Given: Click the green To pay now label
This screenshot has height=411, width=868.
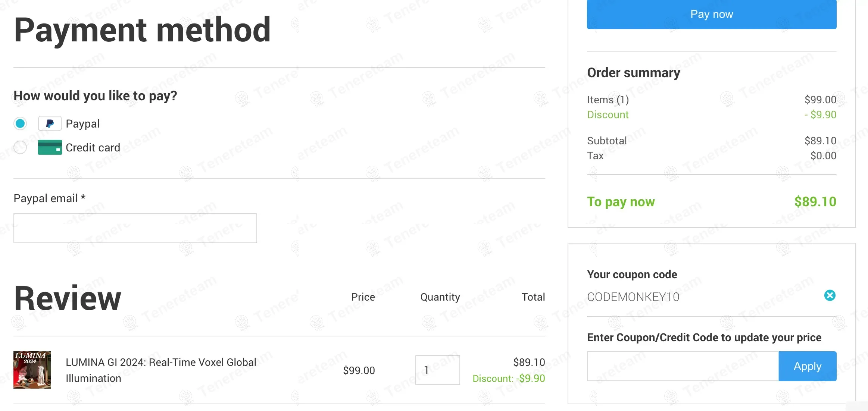Looking at the screenshot, I should (621, 202).
